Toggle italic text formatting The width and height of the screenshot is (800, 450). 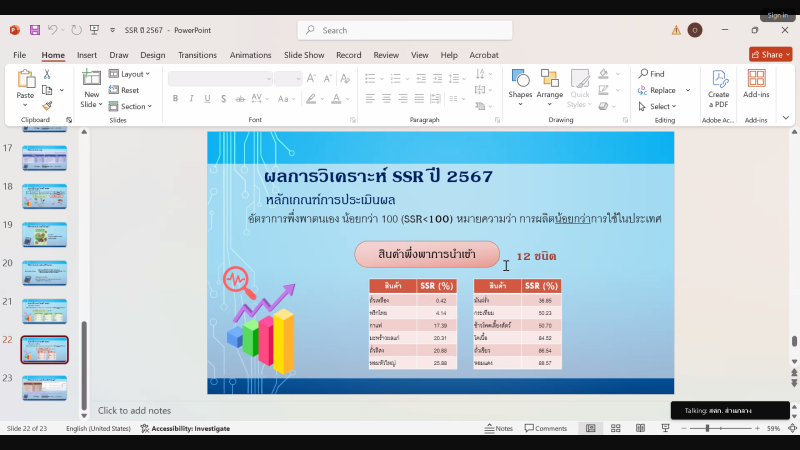[x=190, y=98]
